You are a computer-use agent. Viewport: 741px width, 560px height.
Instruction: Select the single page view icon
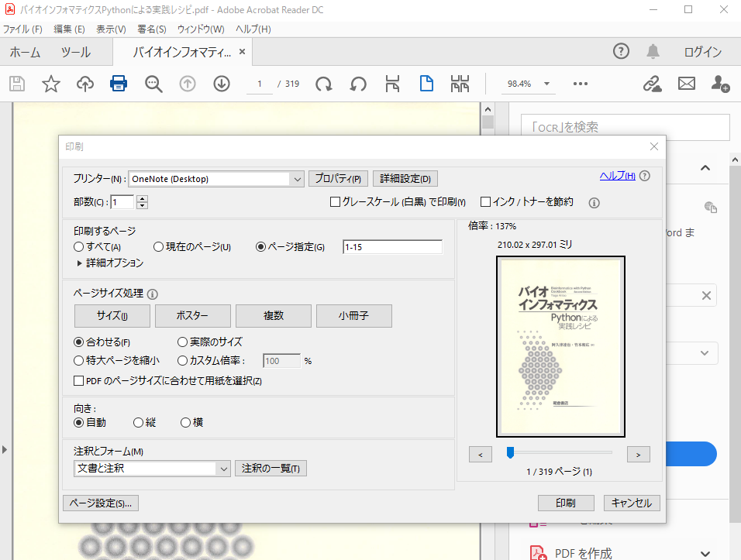coord(426,84)
